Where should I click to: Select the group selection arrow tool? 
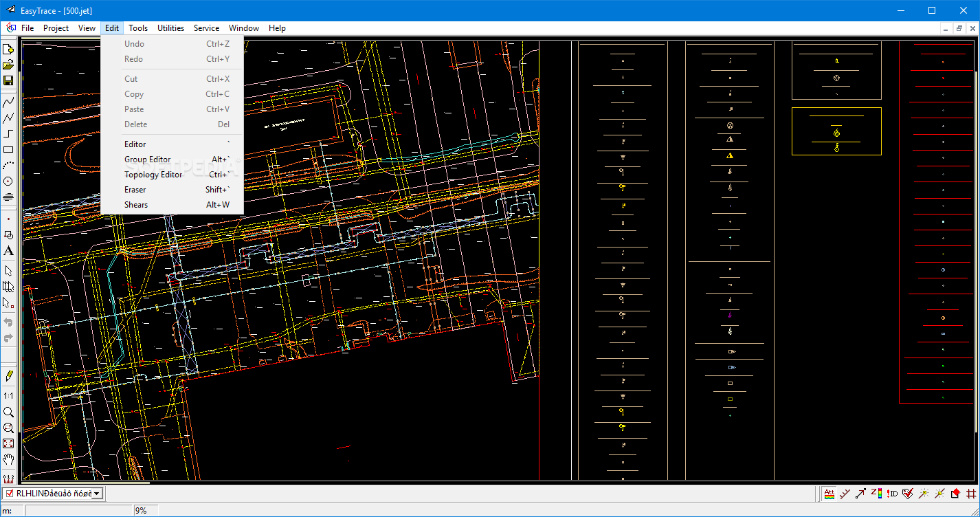8,287
